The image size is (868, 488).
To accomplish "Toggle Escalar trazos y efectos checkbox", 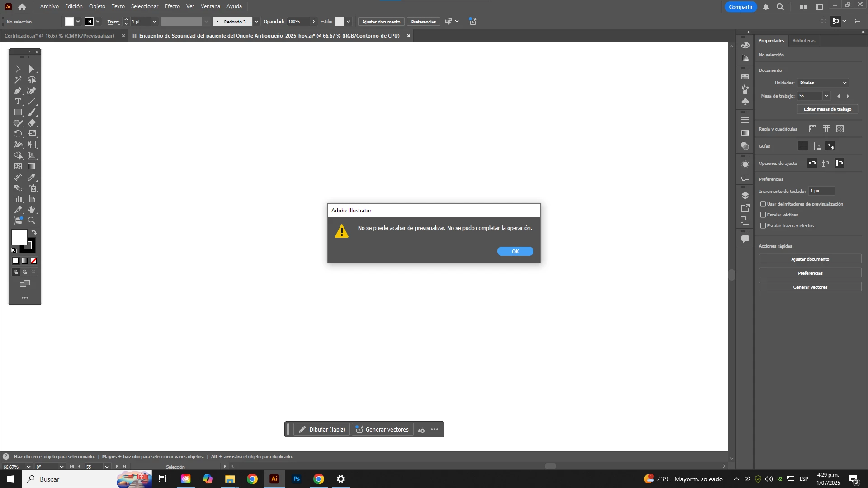I will tap(763, 226).
